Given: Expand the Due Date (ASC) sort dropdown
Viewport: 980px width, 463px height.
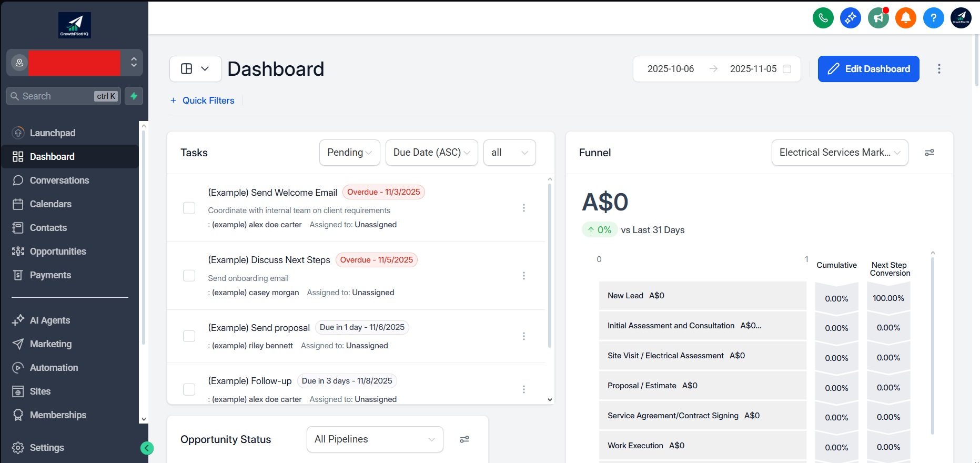Looking at the screenshot, I should 431,153.
